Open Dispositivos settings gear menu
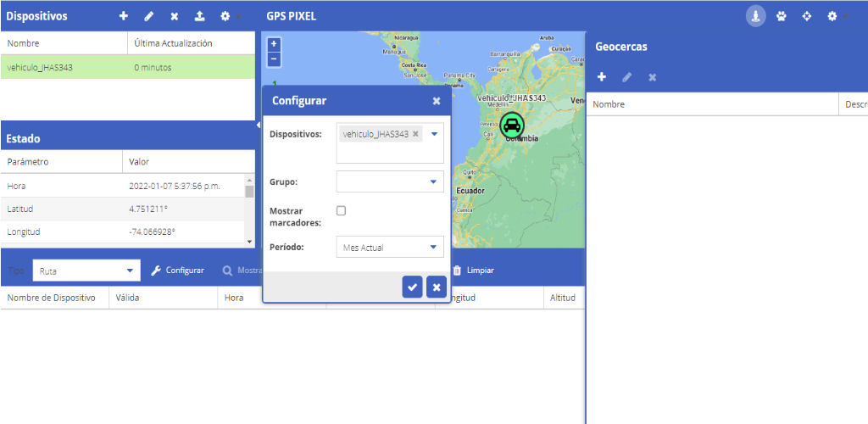The height and width of the screenshot is (424, 868). 225,17
